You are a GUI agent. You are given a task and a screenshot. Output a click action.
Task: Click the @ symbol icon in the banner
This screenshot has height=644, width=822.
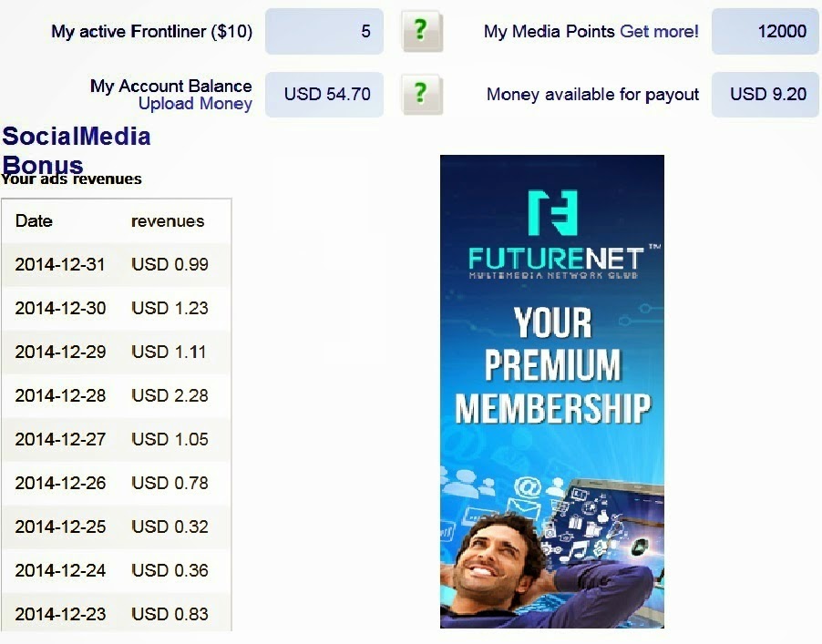(x=527, y=486)
